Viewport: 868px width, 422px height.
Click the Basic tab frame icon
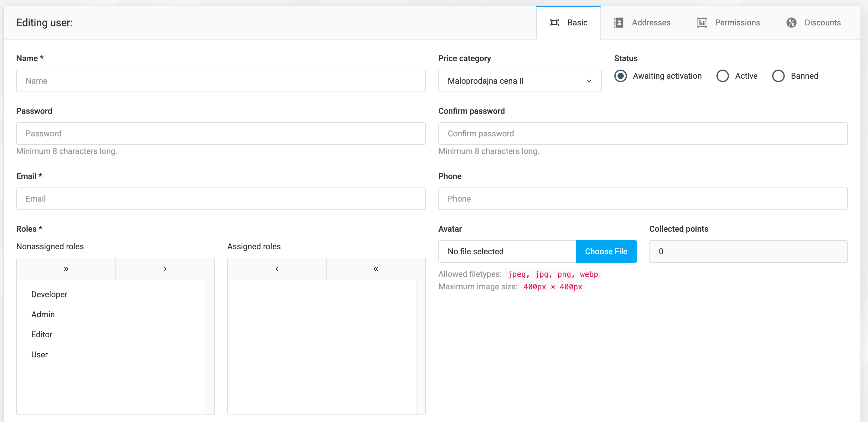pos(554,23)
